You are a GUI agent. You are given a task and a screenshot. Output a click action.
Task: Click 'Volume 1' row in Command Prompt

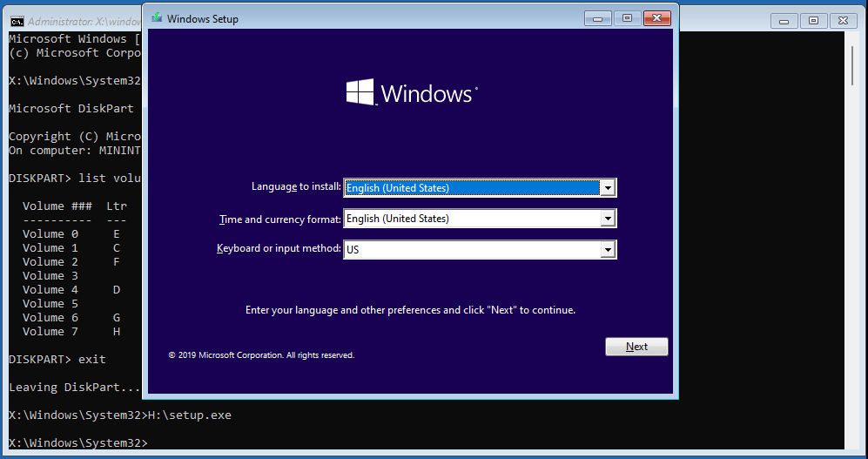(x=71, y=247)
